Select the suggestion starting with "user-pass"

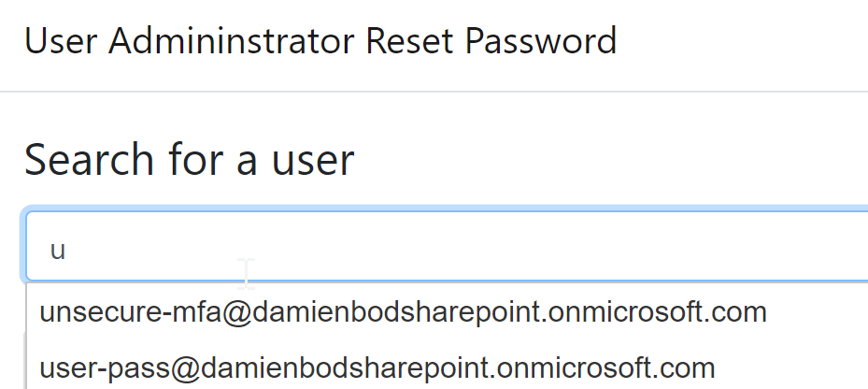377,367
